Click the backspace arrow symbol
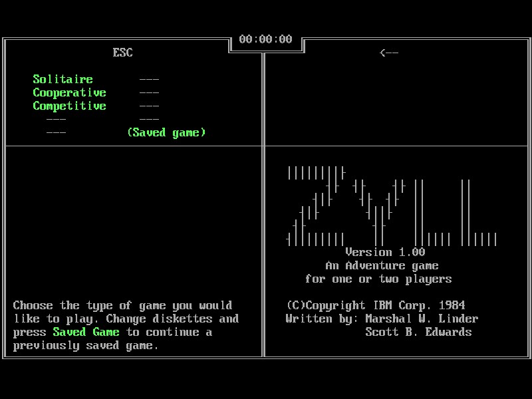The width and height of the screenshot is (532, 399). pos(388,53)
